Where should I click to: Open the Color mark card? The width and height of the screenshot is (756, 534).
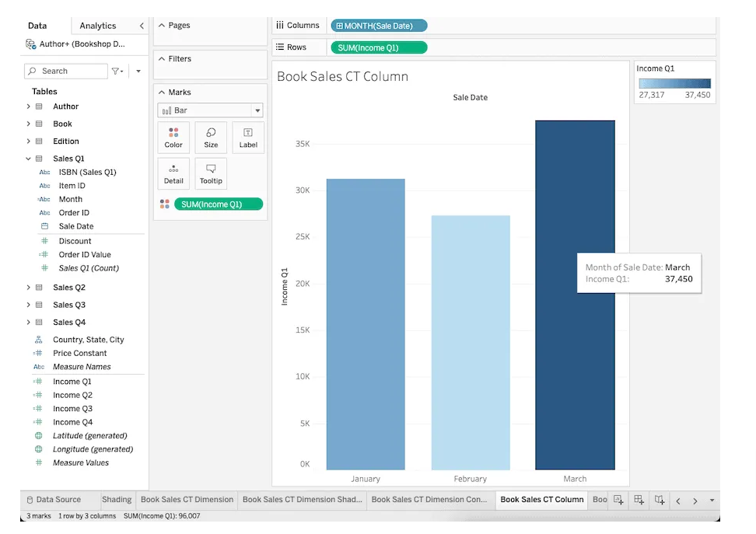click(x=173, y=138)
